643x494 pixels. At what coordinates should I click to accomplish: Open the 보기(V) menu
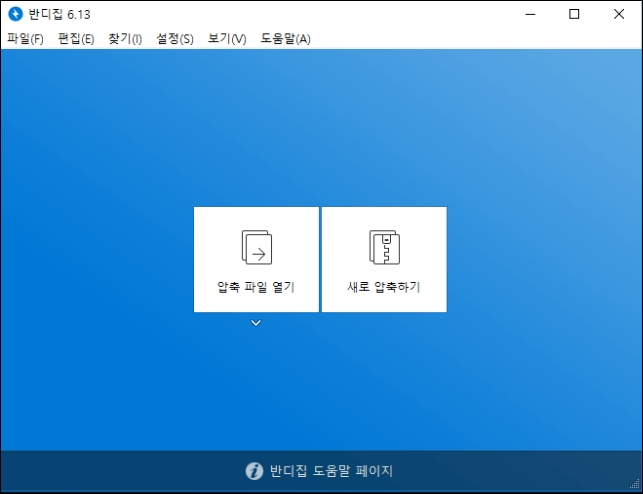pos(227,39)
